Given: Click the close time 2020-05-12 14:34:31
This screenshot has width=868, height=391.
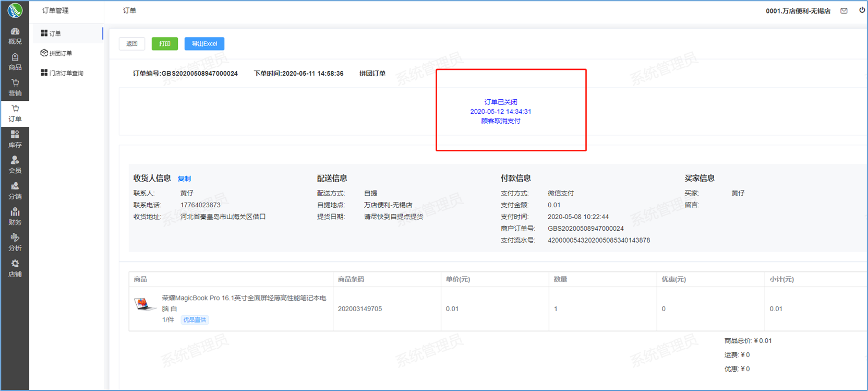Looking at the screenshot, I should coord(501,112).
